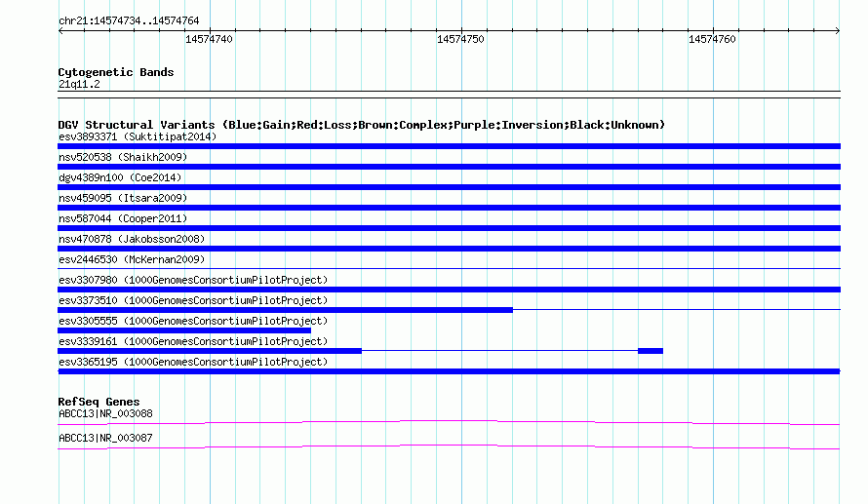The width and height of the screenshot is (868, 504).
Task: Click the DGV Structural Variants track heading
Action: pos(361,125)
